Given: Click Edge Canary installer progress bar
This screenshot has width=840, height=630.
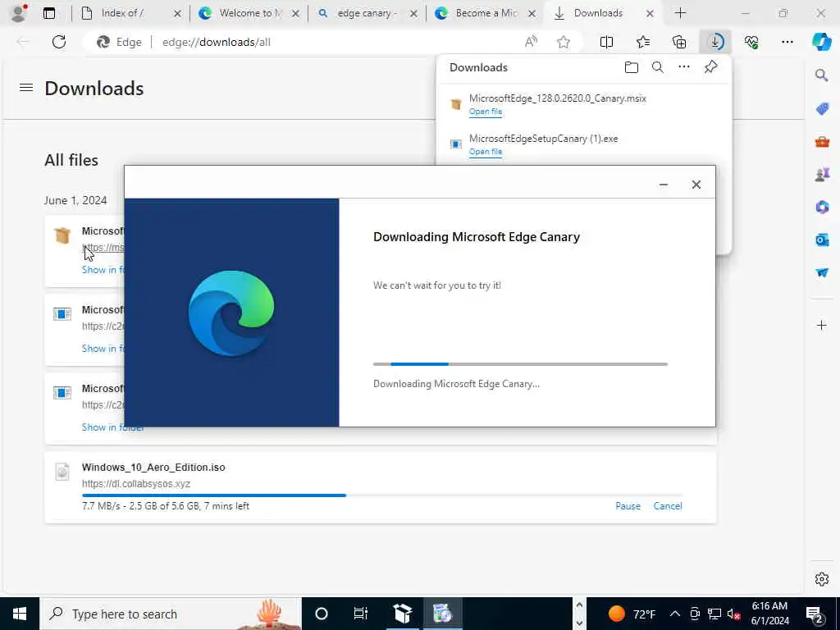Looking at the screenshot, I should [520, 364].
